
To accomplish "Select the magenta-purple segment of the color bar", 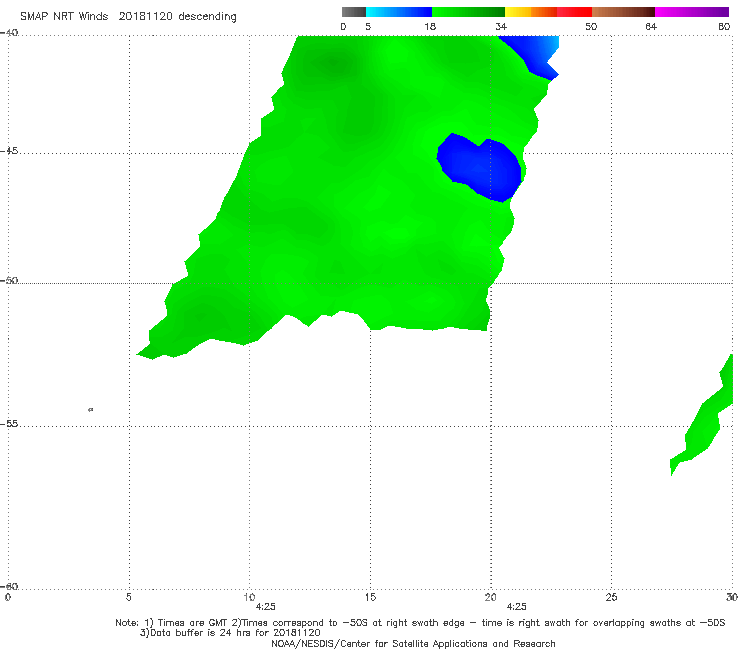I will pyautogui.click(x=692, y=12).
